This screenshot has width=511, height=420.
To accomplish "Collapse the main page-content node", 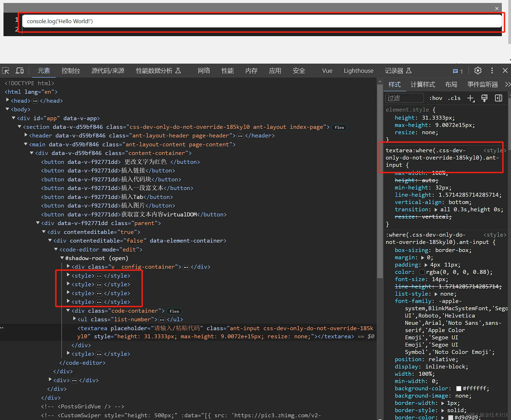I will [x=26, y=144].
